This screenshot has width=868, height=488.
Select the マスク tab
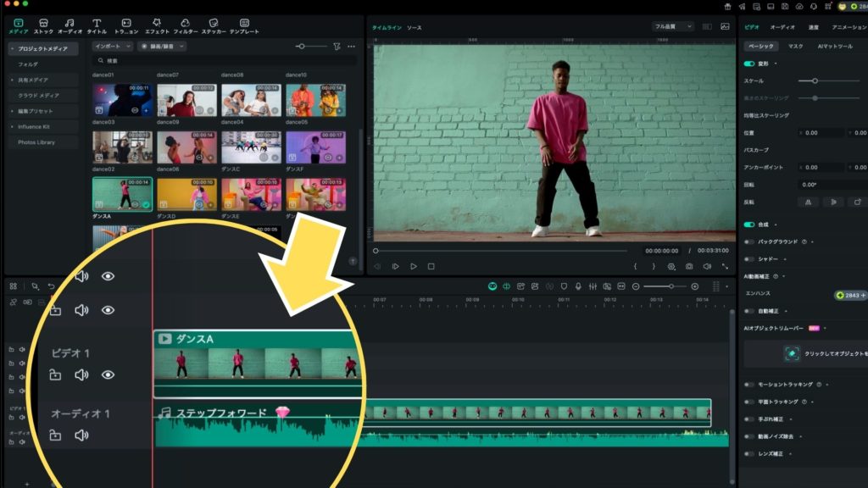coord(795,46)
